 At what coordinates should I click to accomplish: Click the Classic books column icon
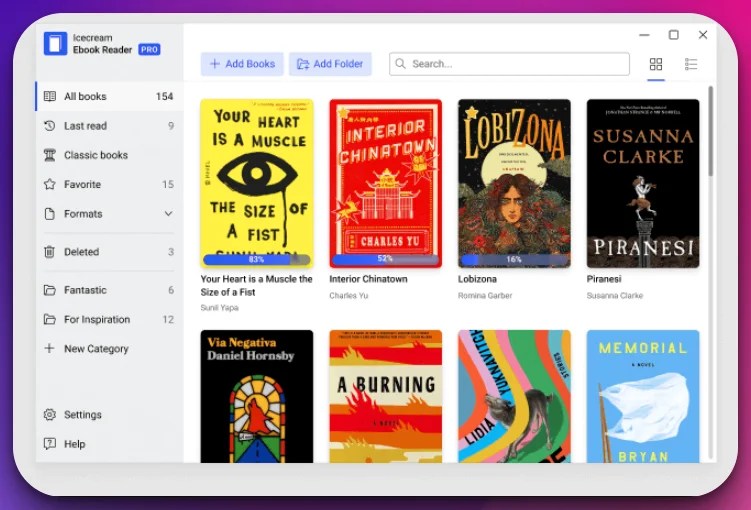click(x=49, y=155)
